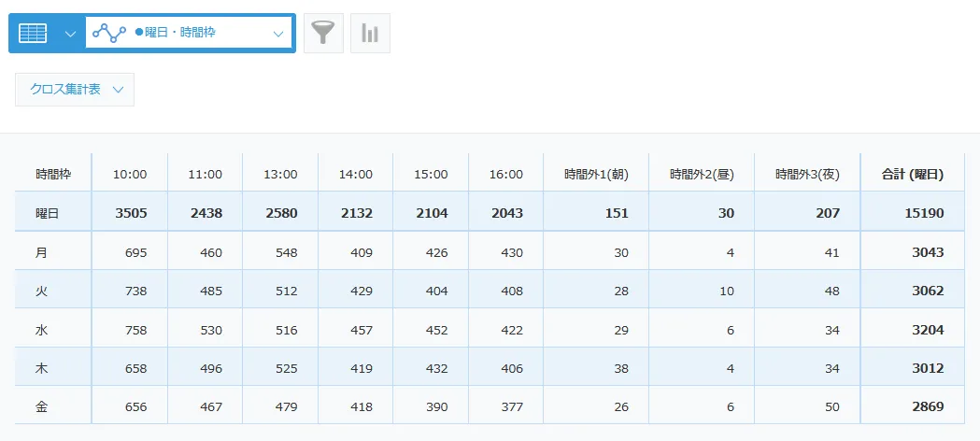
Task: Click the 合計 (曜日) column header
Action: pyautogui.click(x=913, y=174)
